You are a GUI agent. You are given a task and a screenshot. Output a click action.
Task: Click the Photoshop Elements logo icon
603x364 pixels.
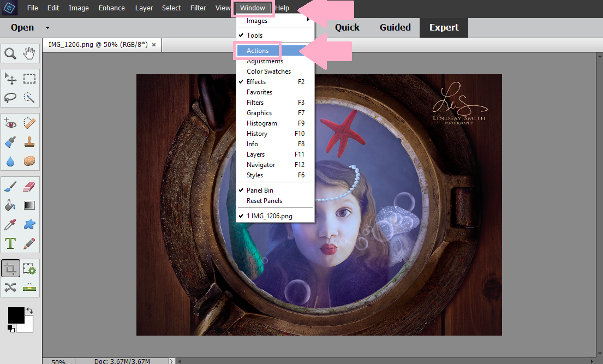[9, 8]
